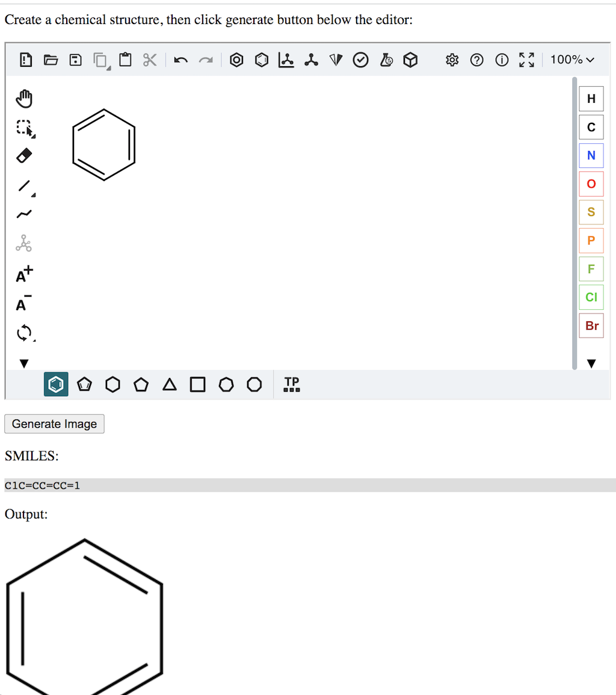Toggle the Cyclohexane ring template
The image size is (616, 695).
click(x=112, y=385)
